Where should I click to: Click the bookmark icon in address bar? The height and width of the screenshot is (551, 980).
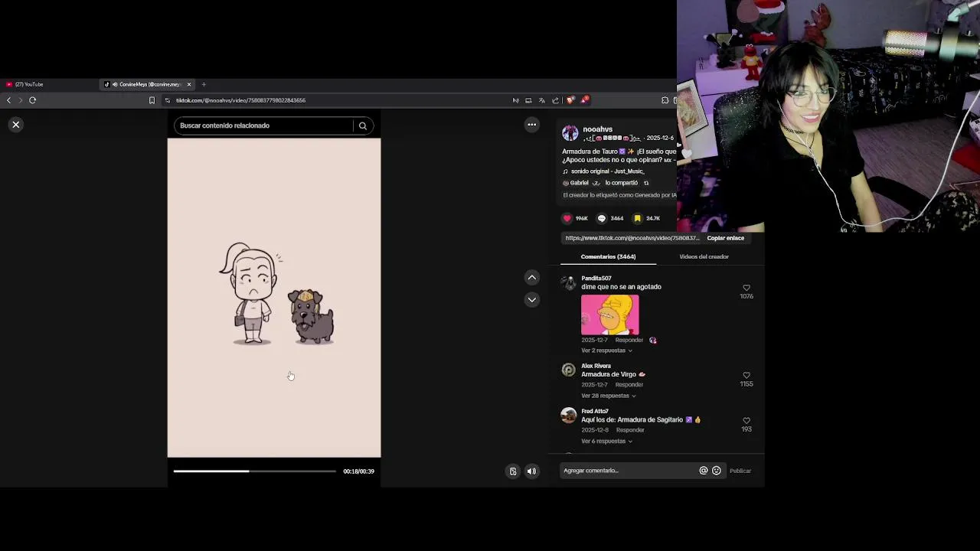click(152, 100)
